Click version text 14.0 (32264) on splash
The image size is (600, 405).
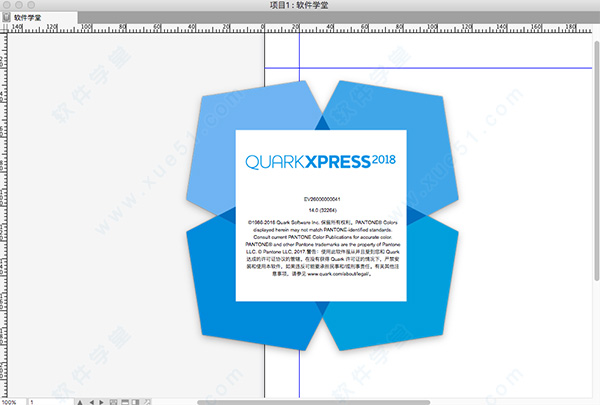click(323, 210)
